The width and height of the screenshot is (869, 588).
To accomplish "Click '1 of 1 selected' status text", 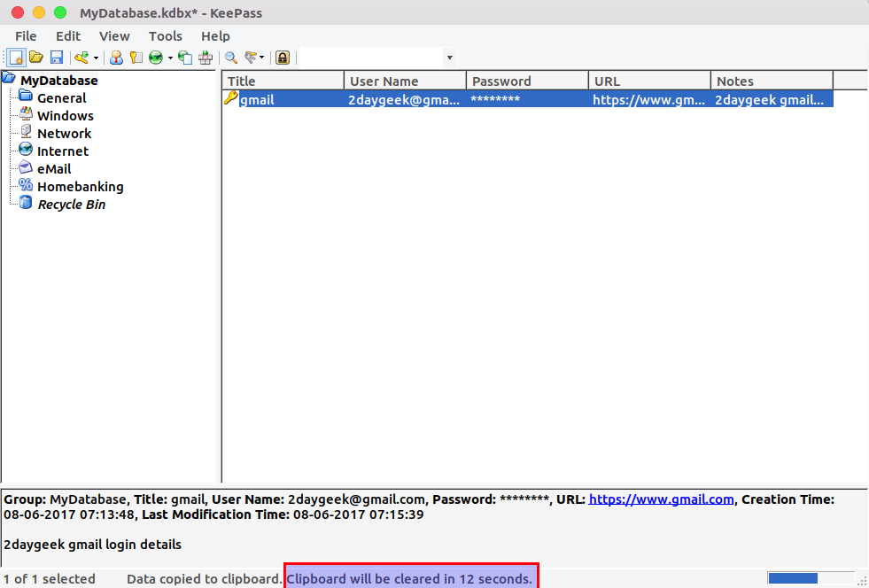I will [50, 579].
